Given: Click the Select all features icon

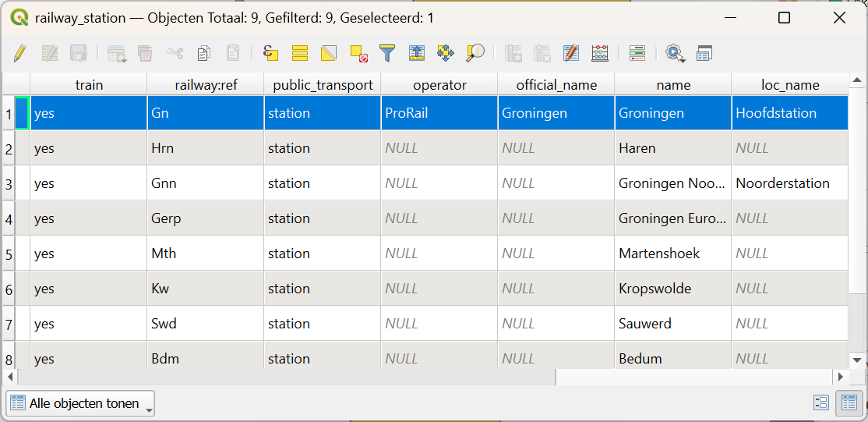Looking at the screenshot, I should pyautogui.click(x=300, y=53).
